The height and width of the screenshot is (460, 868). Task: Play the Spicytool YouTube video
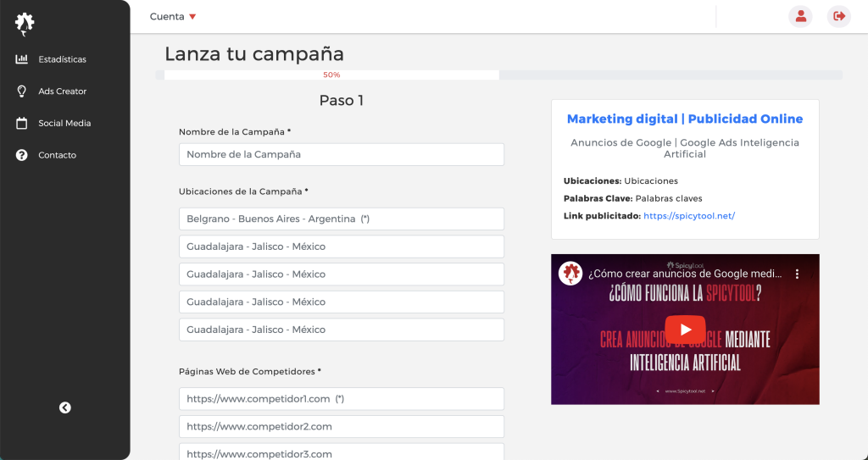685,330
